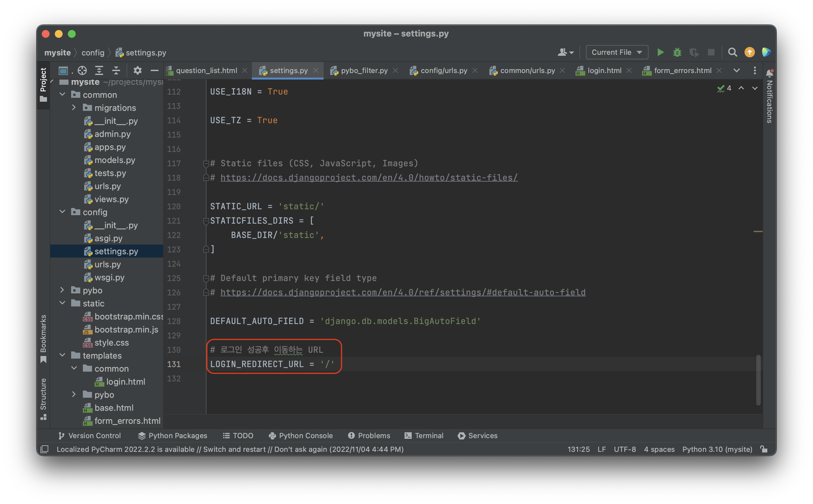Image resolution: width=813 pixels, height=504 pixels.
Task: Collapse all in the project tree toolbar
Action: click(116, 70)
